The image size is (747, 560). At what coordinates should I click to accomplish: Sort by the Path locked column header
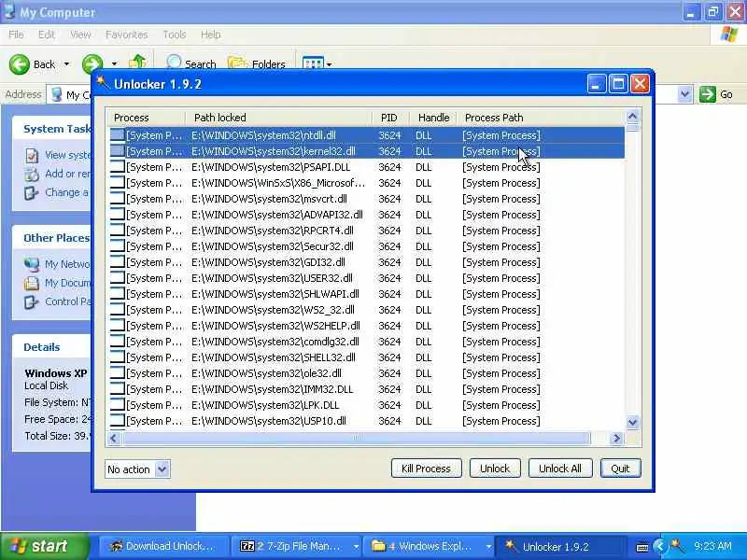click(278, 118)
